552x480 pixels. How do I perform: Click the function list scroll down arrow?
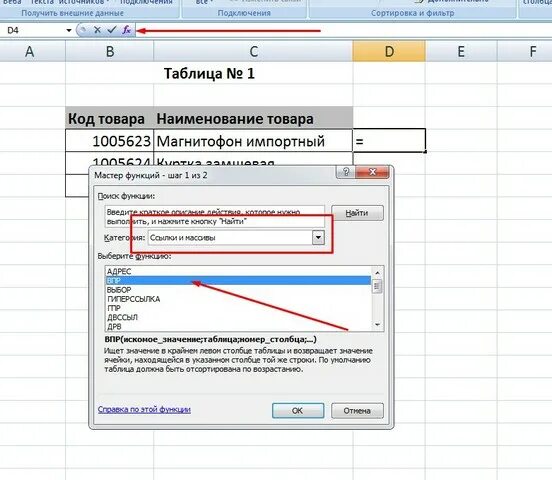click(377, 325)
